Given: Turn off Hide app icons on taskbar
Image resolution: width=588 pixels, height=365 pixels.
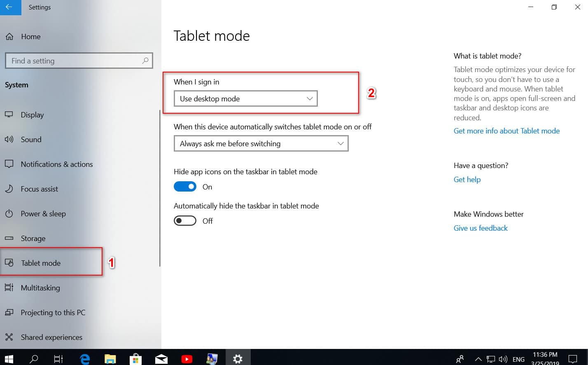Looking at the screenshot, I should pyautogui.click(x=185, y=187).
